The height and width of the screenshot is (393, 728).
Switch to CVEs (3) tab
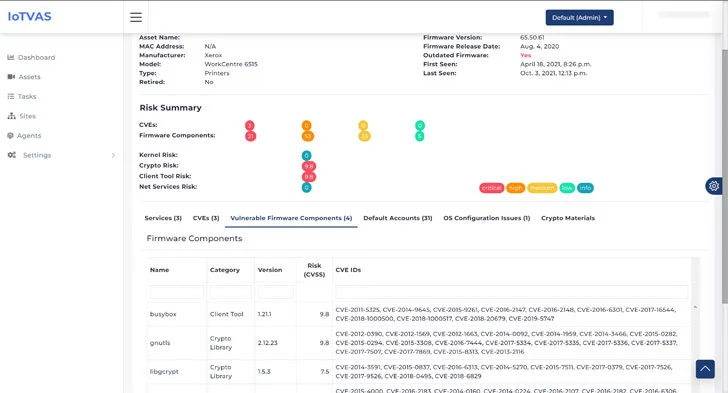[206, 218]
